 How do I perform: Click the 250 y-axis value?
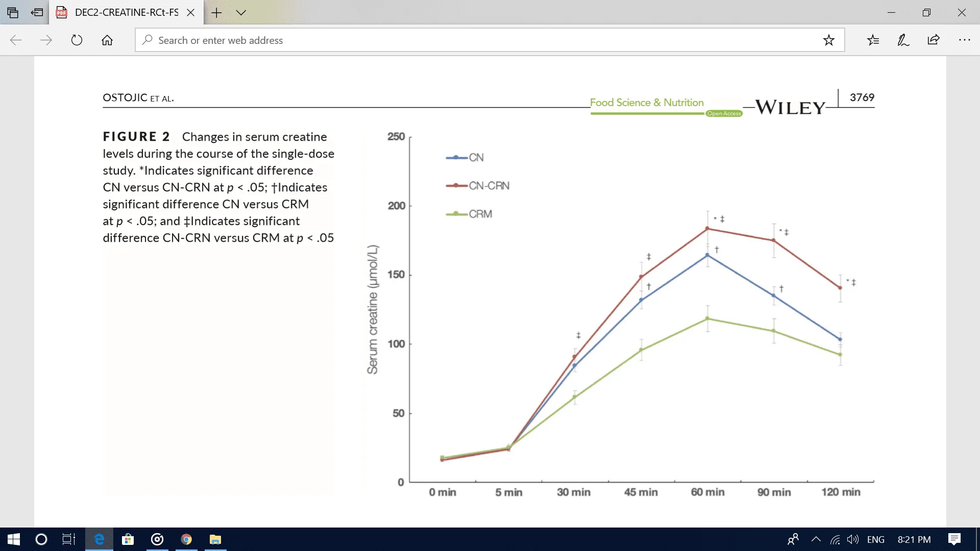tap(396, 137)
